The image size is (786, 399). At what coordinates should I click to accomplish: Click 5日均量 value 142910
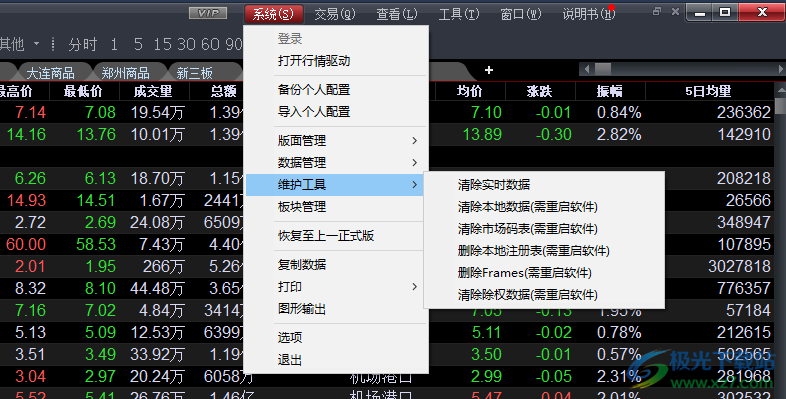(744, 134)
